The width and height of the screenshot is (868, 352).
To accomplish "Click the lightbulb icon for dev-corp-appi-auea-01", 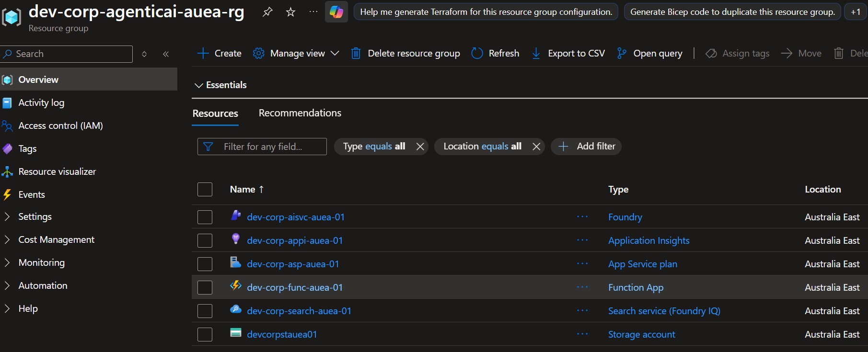I will pyautogui.click(x=235, y=238).
